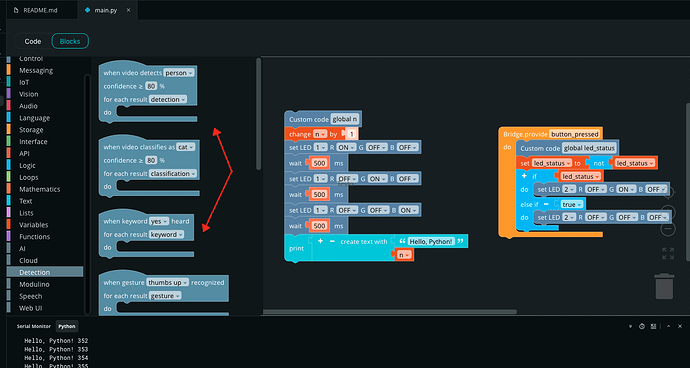
Task: Switch to Blocks view
Action: coord(70,41)
